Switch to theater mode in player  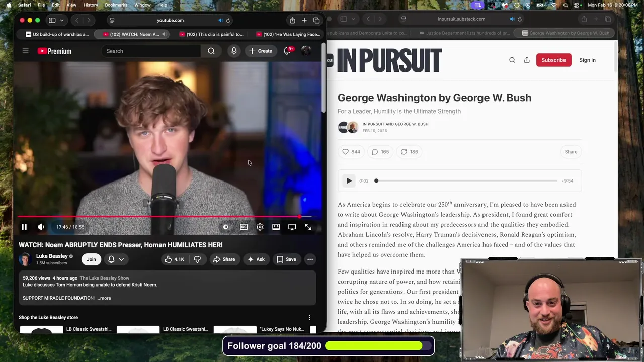276,227
